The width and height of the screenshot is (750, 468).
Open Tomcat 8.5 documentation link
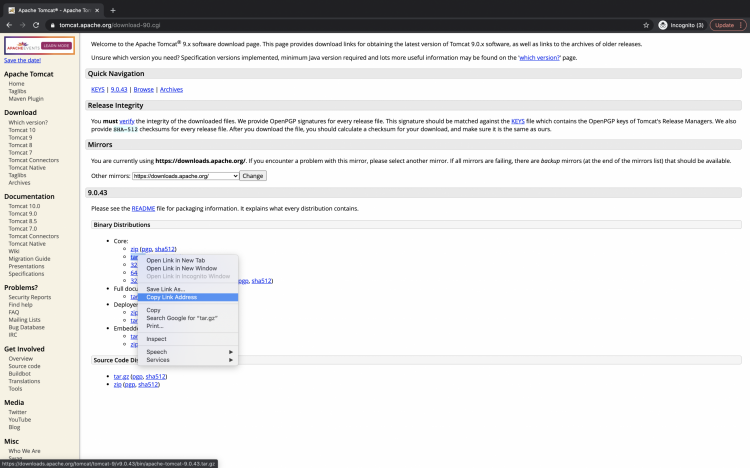(x=22, y=221)
